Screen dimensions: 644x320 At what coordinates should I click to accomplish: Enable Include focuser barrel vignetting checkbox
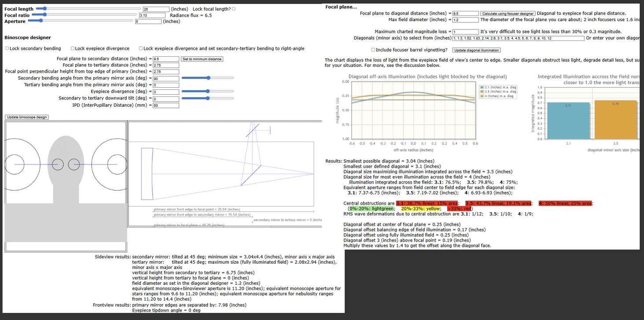(x=373, y=50)
